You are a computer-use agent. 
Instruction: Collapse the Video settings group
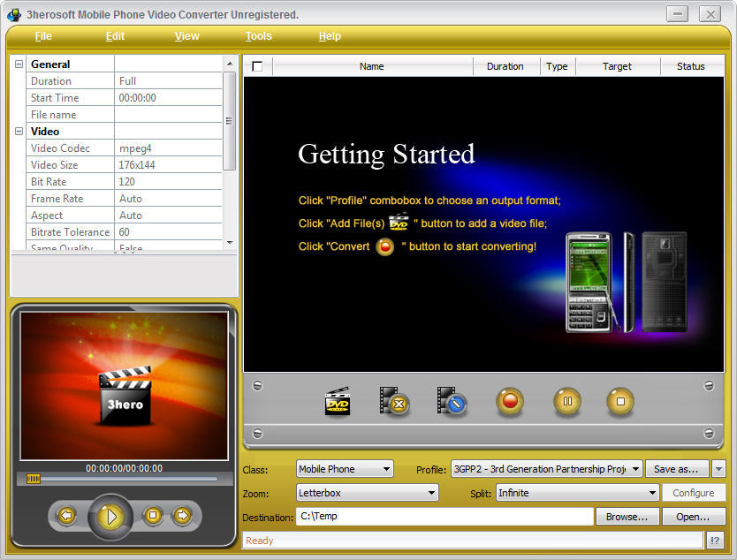pos(19,131)
